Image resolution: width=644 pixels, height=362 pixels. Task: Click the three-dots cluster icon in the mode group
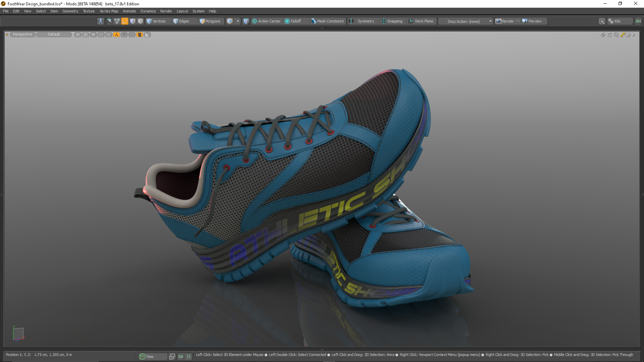117,21
